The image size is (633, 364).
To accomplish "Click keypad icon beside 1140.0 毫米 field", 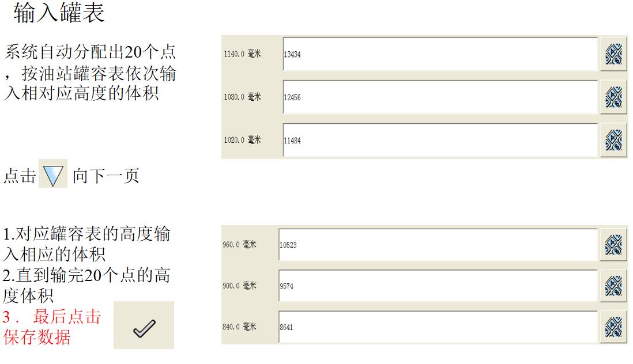I will click(613, 54).
